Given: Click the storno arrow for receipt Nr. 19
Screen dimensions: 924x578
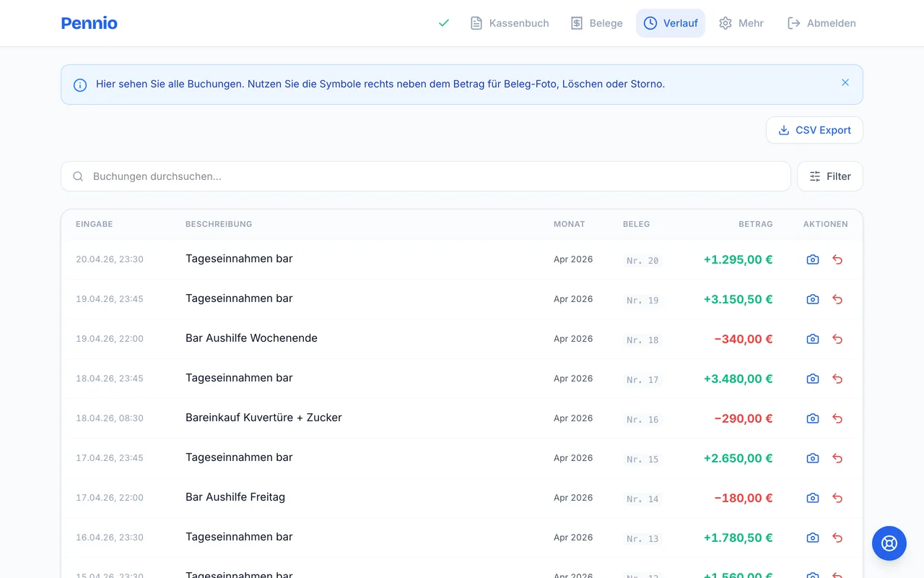Looking at the screenshot, I should (x=837, y=299).
